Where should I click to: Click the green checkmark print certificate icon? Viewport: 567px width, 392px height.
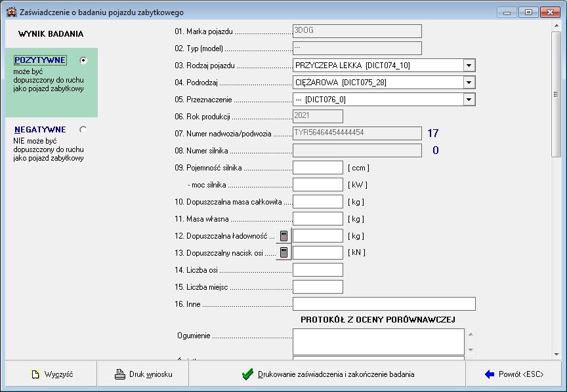point(247,374)
